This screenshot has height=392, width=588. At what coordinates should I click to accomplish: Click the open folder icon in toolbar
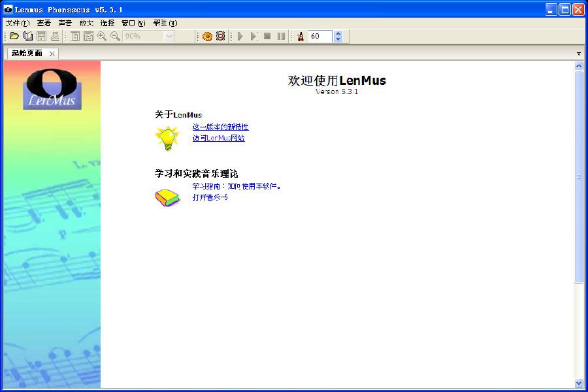[14, 37]
